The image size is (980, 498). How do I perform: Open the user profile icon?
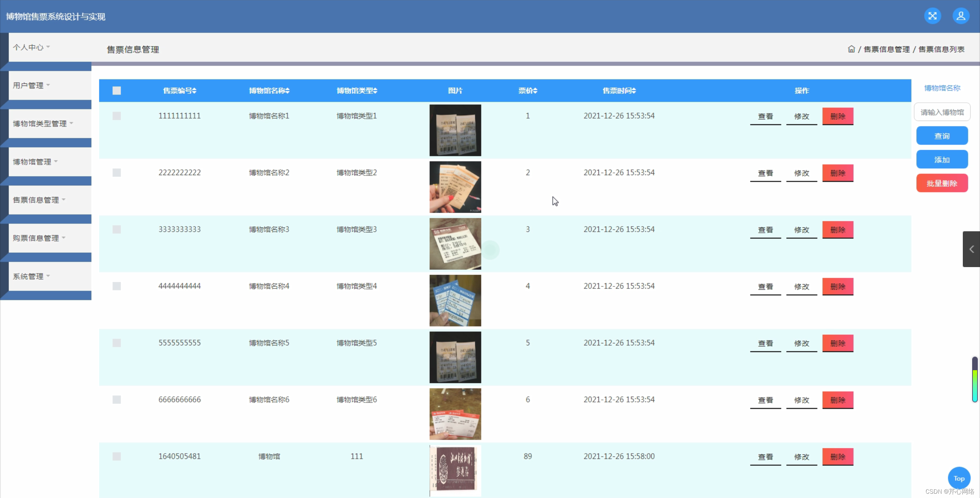pos(961,16)
